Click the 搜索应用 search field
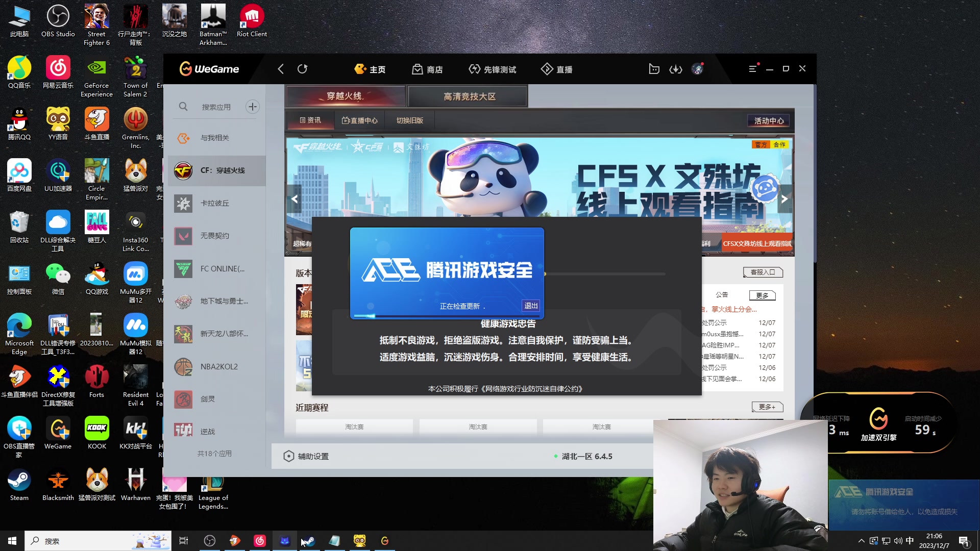Image resolution: width=980 pixels, height=551 pixels. (216, 107)
